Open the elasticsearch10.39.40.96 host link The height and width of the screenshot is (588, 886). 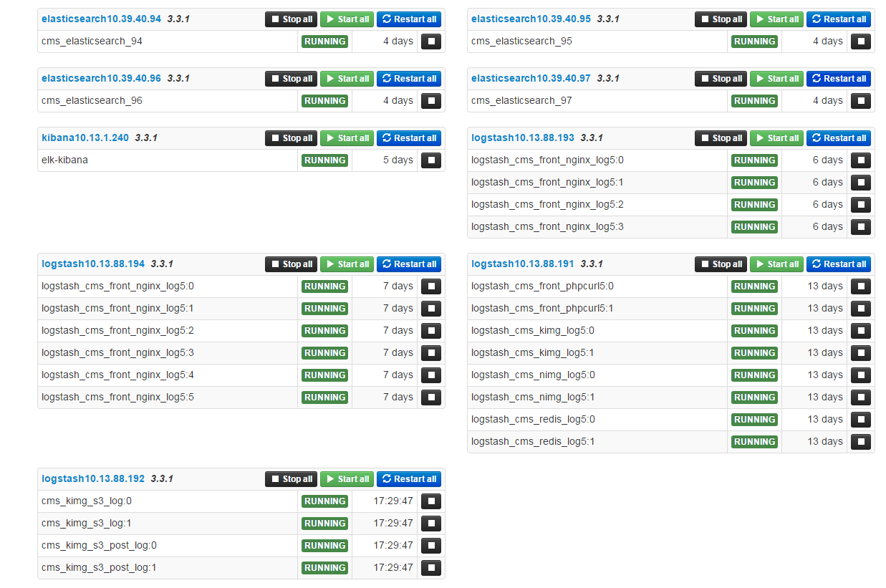101,78
